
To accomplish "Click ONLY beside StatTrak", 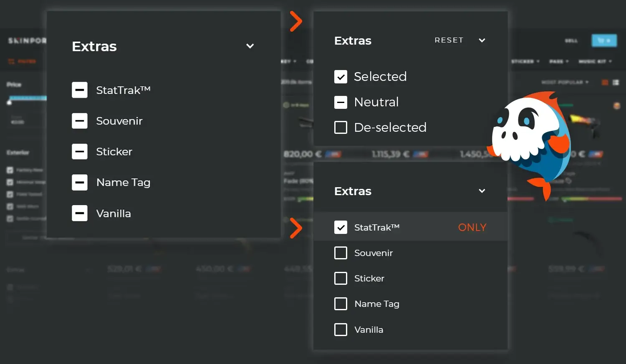I will [x=472, y=227].
